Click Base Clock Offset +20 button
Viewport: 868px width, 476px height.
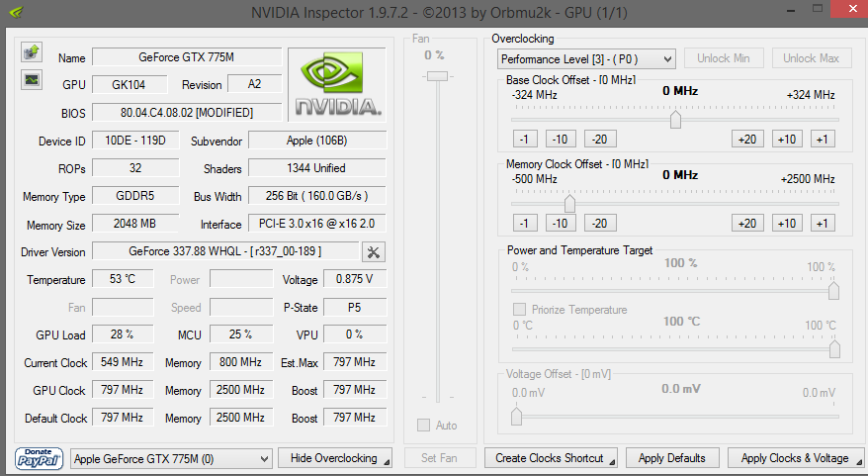[x=747, y=140]
